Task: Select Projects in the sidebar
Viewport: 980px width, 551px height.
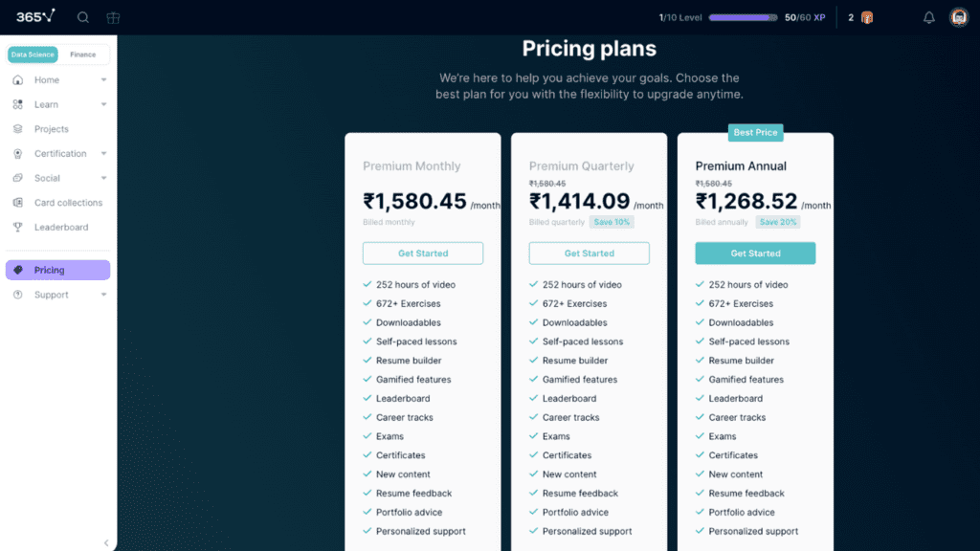Action: 51,129
